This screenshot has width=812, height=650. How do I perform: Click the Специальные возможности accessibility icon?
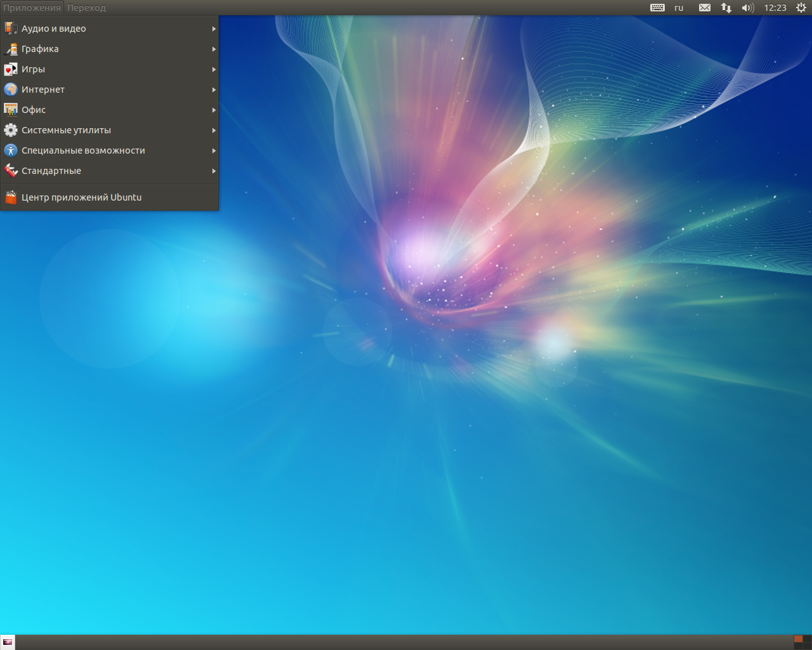click(11, 150)
